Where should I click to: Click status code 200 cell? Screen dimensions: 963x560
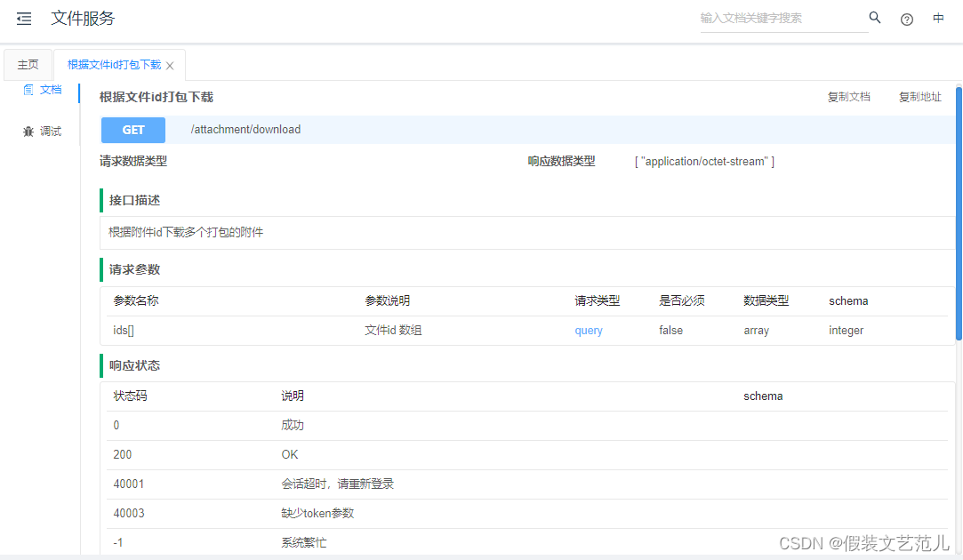click(x=122, y=454)
